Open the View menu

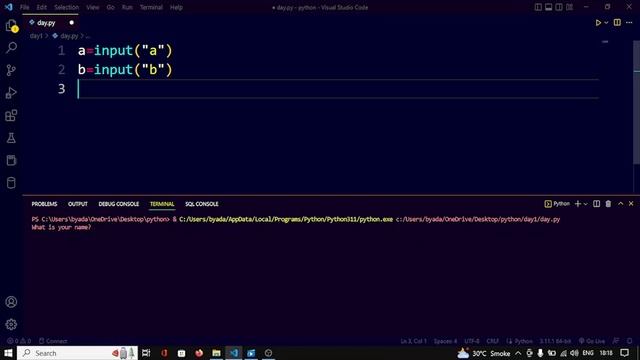click(x=93, y=7)
